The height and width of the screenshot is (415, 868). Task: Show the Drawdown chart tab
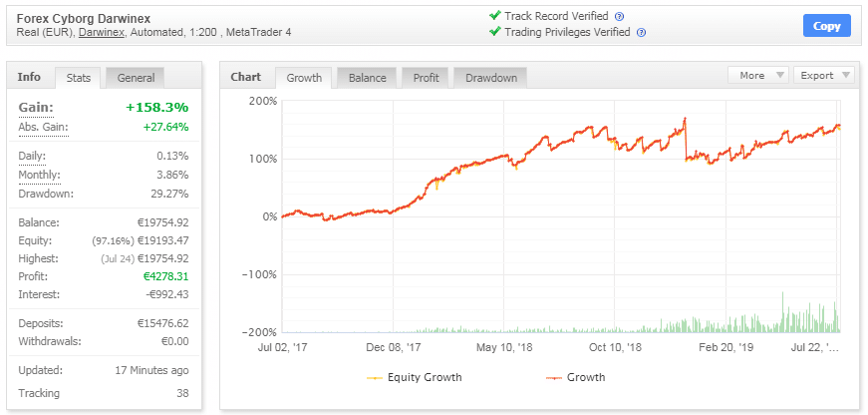(x=489, y=78)
